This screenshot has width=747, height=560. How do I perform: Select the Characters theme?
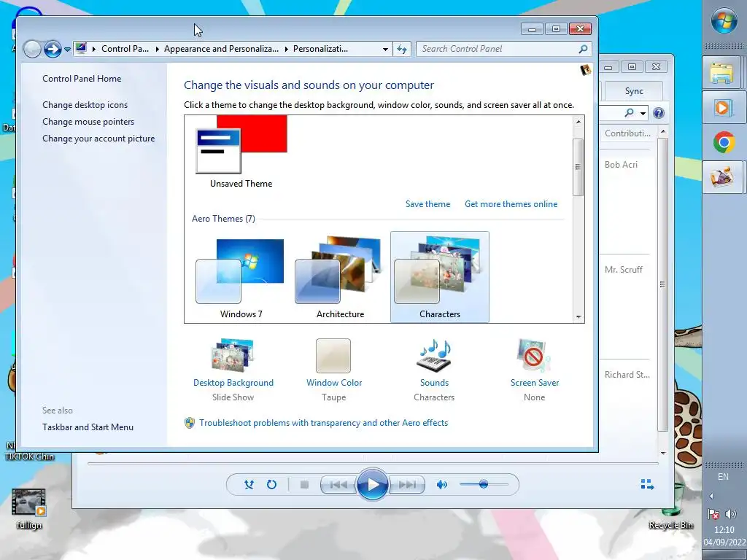pos(440,277)
